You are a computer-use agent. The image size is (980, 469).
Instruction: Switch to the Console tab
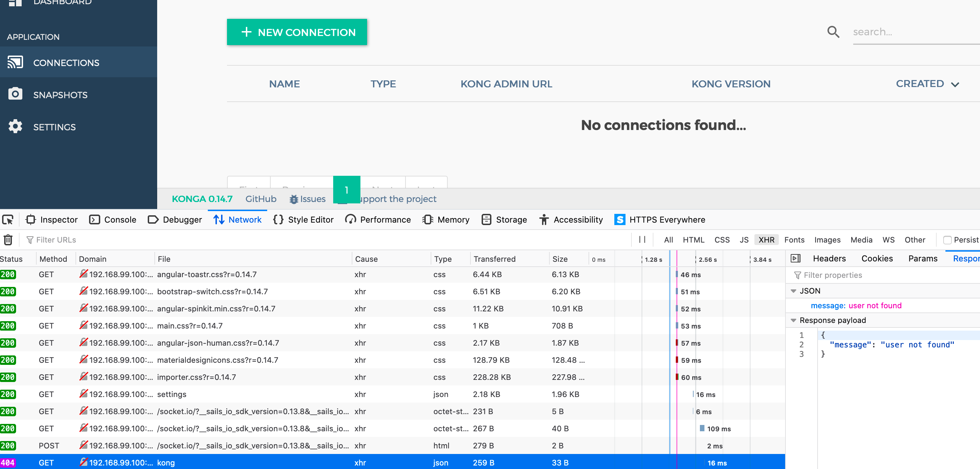(112, 220)
